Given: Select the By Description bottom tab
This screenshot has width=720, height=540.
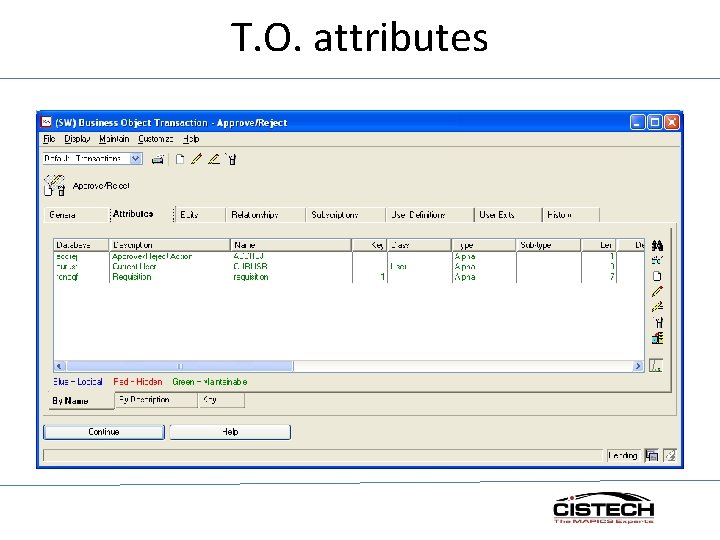Looking at the screenshot, I should (x=156, y=400).
